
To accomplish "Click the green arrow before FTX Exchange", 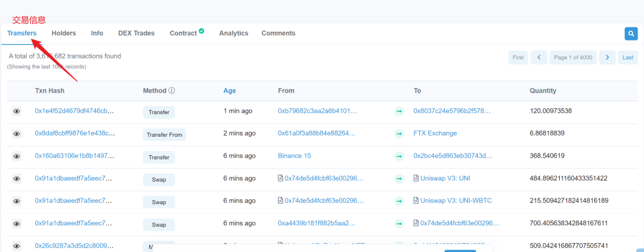I will (x=399, y=134).
